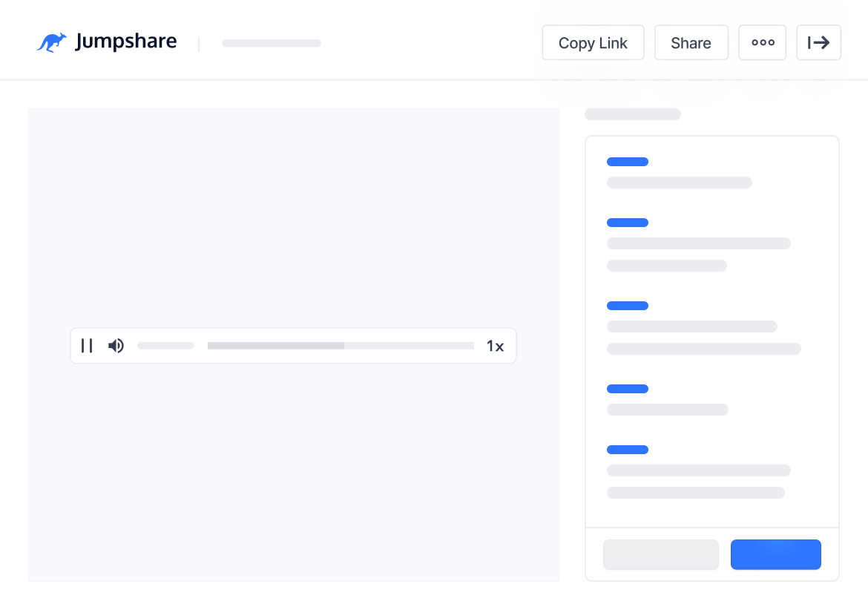Select the fifth blue label in sidebar
This screenshot has height=607, width=868.
(628, 450)
